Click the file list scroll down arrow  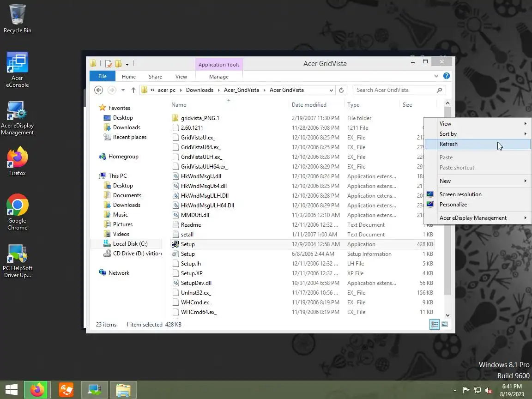coord(447,315)
